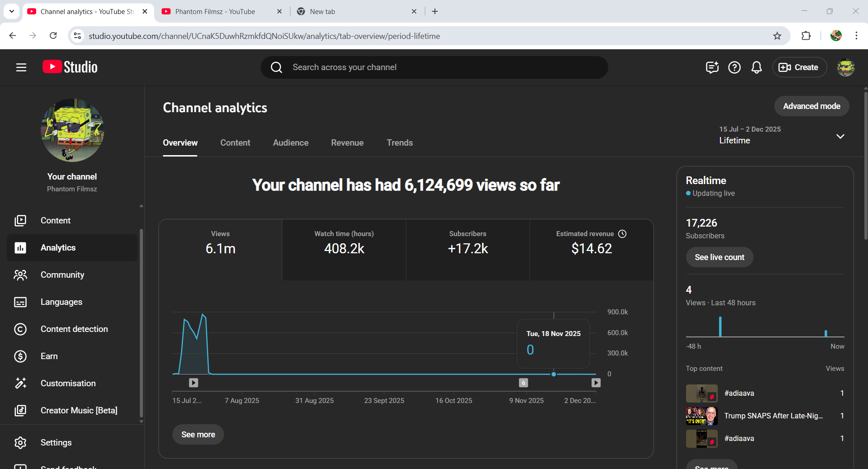Go to Customisation in the sidebar
This screenshot has width=868, height=469.
coord(68,383)
